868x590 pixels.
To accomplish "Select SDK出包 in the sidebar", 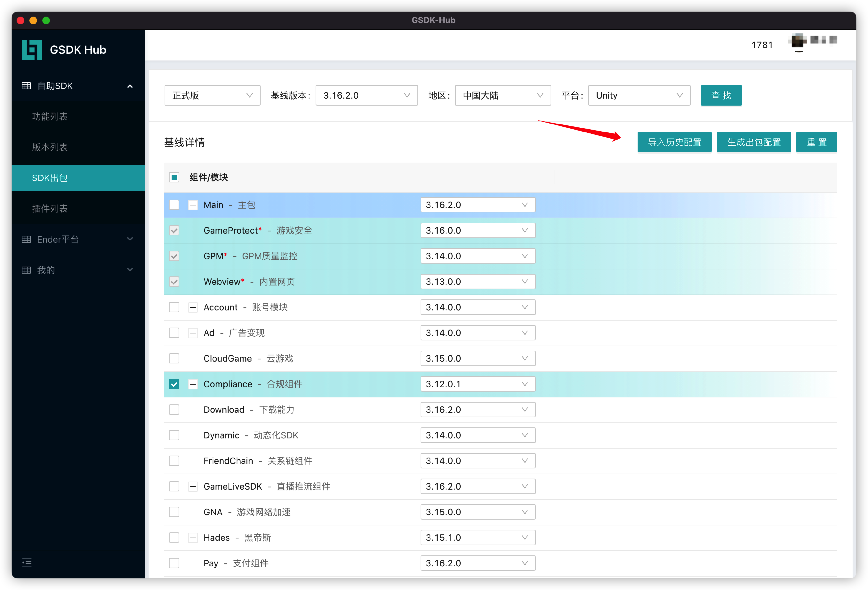I will (x=78, y=178).
